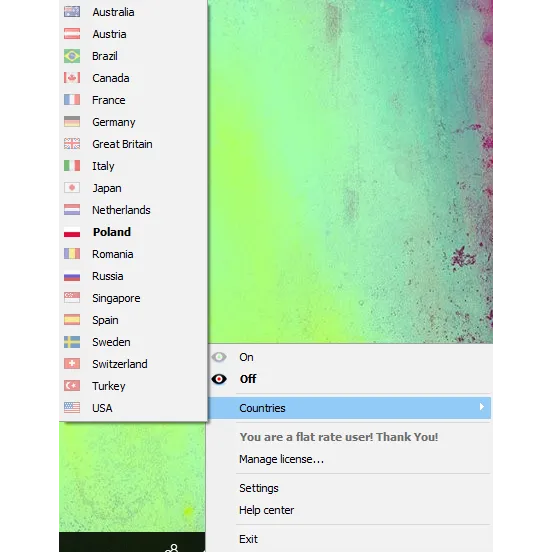Screen dimensions: 552x552
Task: Open Settings from the tray menu
Action: pyautogui.click(x=259, y=488)
